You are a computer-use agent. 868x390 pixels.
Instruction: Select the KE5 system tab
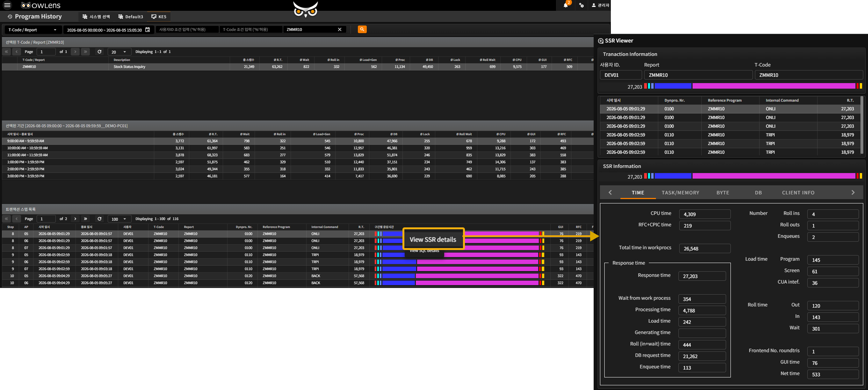point(159,17)
